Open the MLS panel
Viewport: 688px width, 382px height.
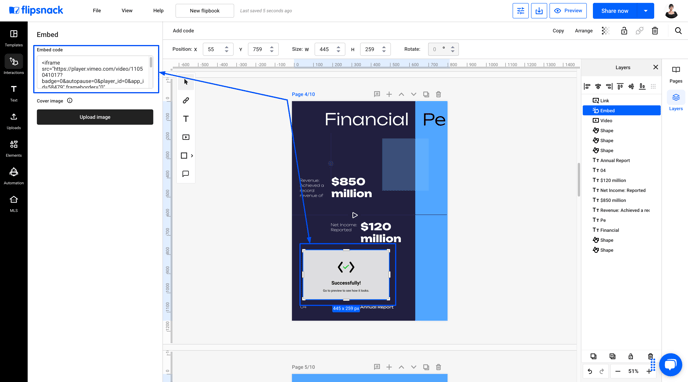14,203
